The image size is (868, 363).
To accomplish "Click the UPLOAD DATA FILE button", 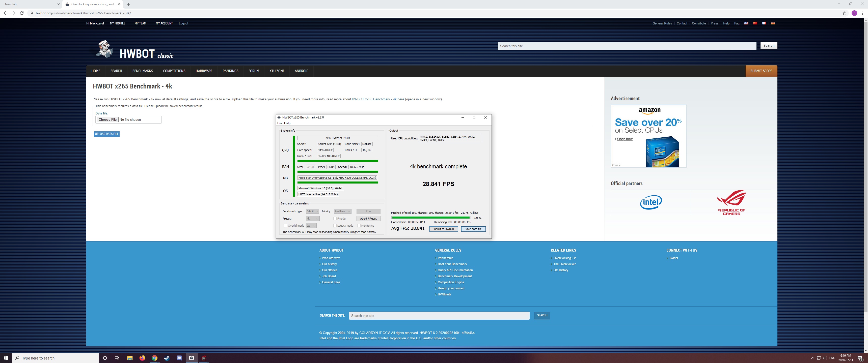I will [106, 134].
